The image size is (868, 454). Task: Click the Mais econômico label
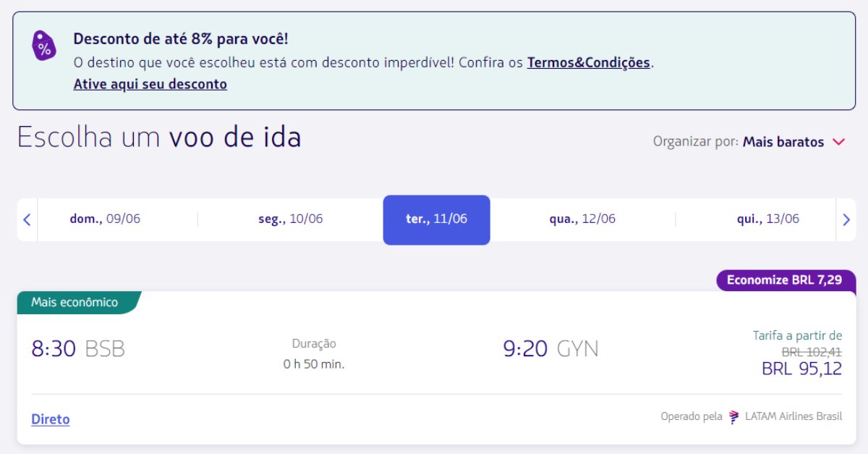(75, 303)
